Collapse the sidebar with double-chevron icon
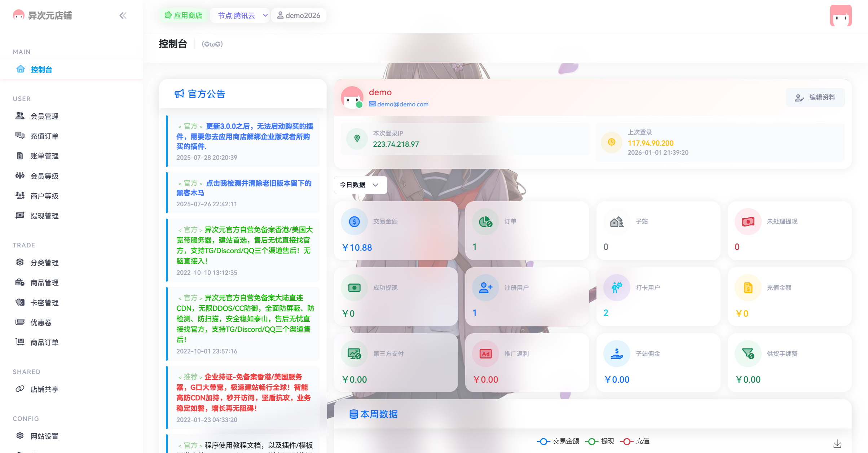This screenshot has width=868, height=453. tap(123, 16)
